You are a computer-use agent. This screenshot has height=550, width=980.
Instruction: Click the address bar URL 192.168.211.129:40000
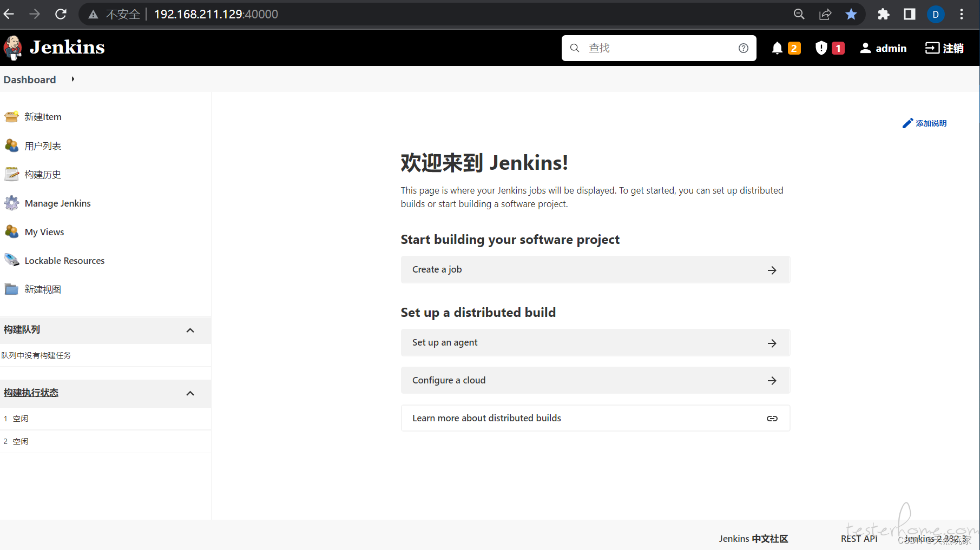pos(216,14)
